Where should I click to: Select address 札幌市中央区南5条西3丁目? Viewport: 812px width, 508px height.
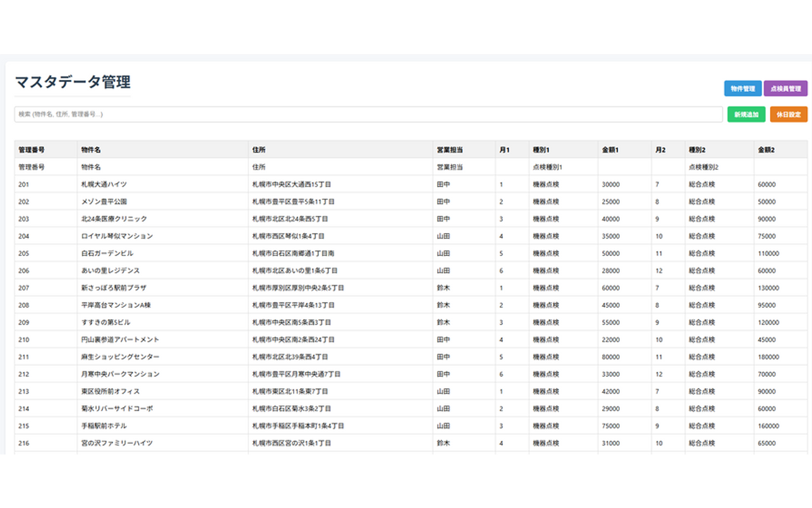(291, 322)
